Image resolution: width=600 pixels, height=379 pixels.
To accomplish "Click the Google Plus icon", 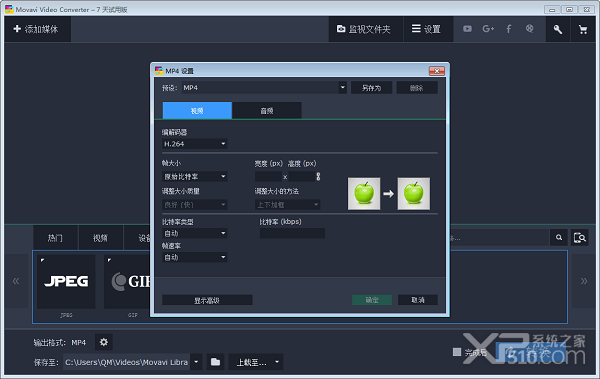I will click(488, 29).
